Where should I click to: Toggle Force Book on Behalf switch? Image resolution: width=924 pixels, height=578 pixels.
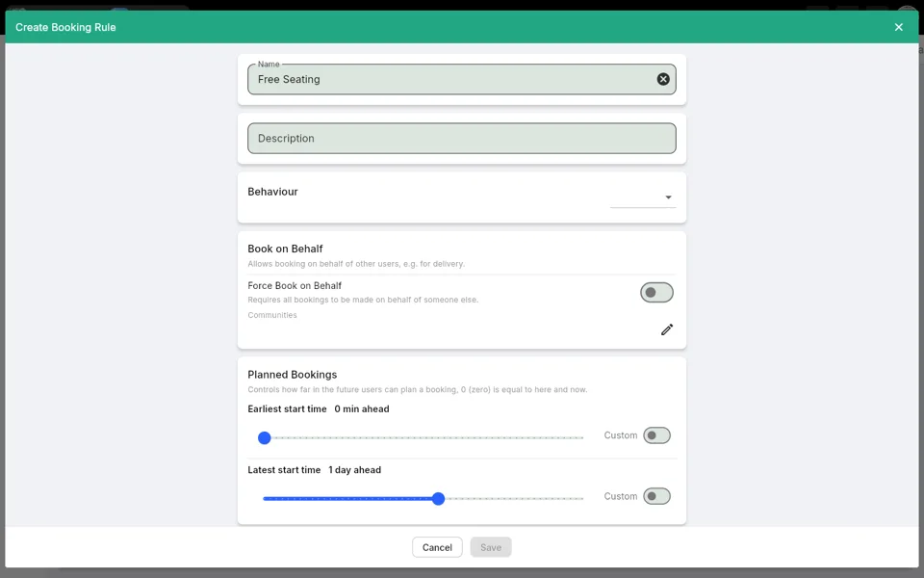point(656,293)
